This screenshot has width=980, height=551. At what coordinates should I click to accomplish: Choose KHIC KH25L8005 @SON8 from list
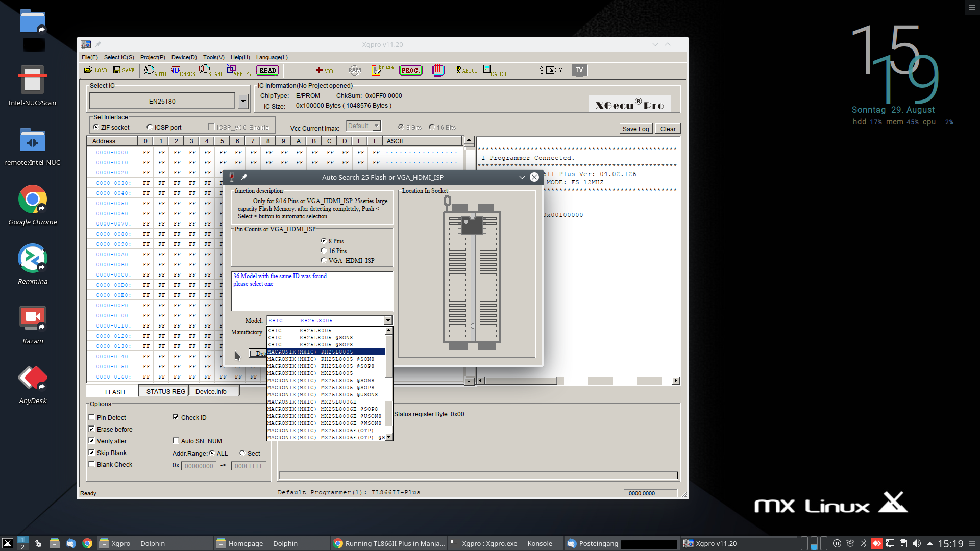(x=326, y=338)
